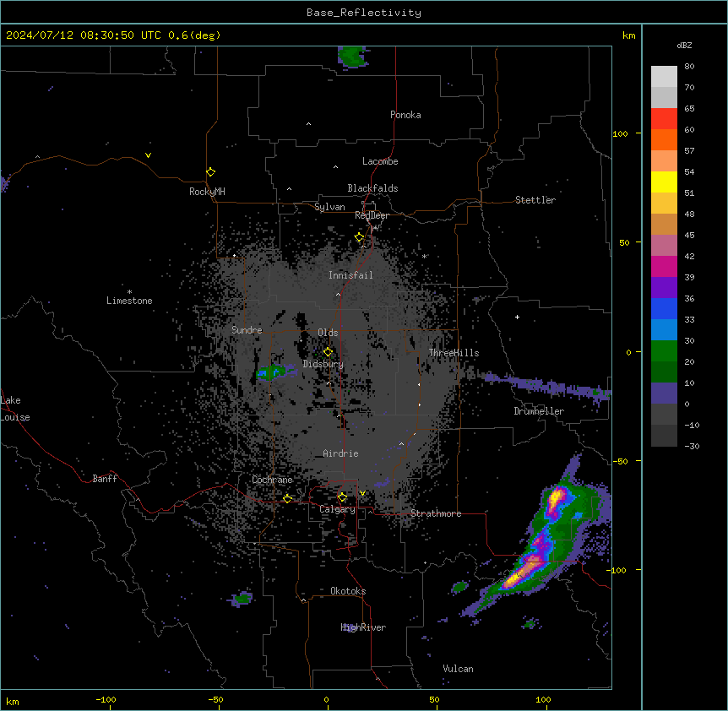
Task: Click the yellow diamond marker above Calgary label
Action: coord(342,497)
